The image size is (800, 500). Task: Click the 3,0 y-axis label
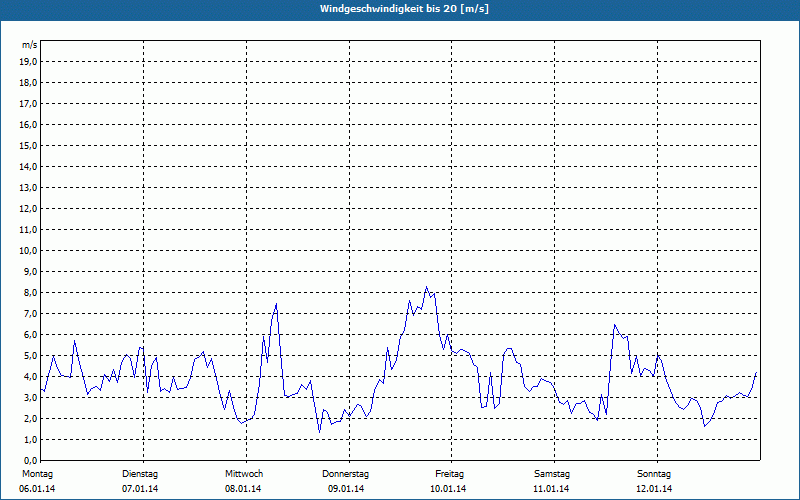(x=30, y=397)
